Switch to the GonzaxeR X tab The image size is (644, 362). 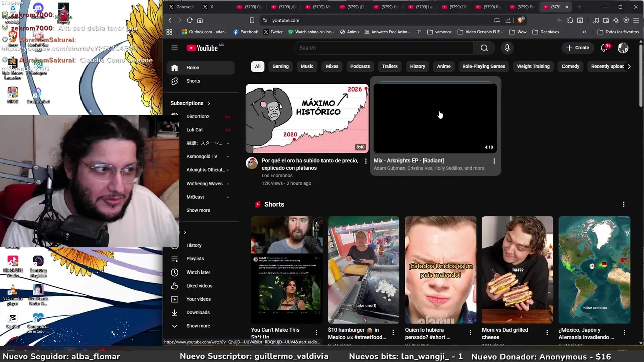181,7
